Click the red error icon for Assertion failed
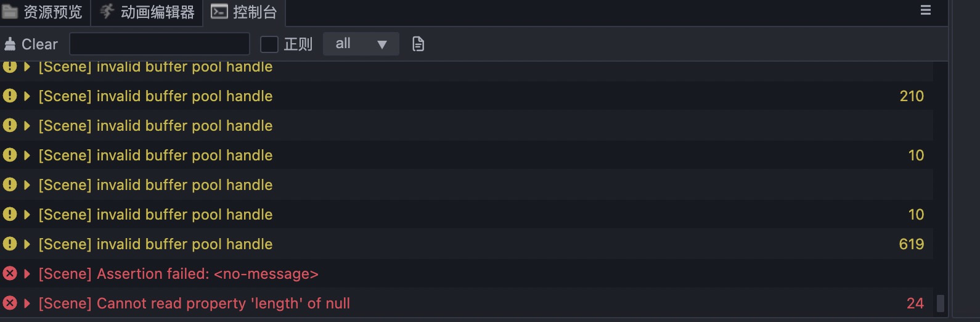Viewport: 980px width, 322px height. point(10,273)
